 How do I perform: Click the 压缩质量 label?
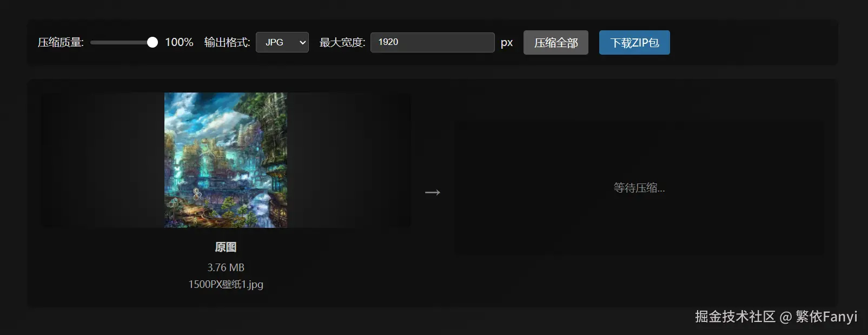pyautogui.click(x=61, y=42)
